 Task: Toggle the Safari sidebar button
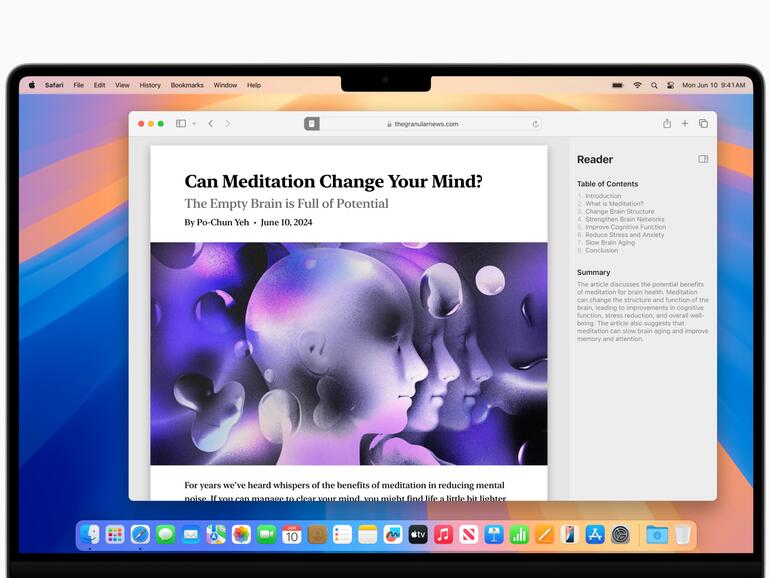[x=181, y=124]
